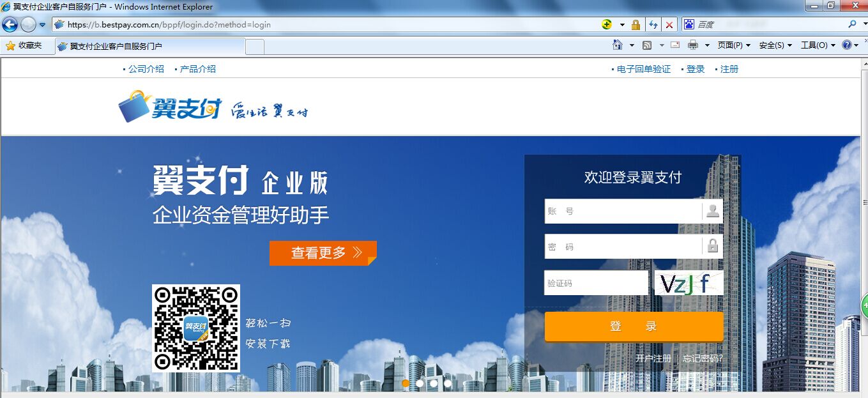Image resolution: width=868 pixels, height=398 pixels.
Task: Select the 翼支付企业客户自服务门户 tab
Action: coord(150,46)
